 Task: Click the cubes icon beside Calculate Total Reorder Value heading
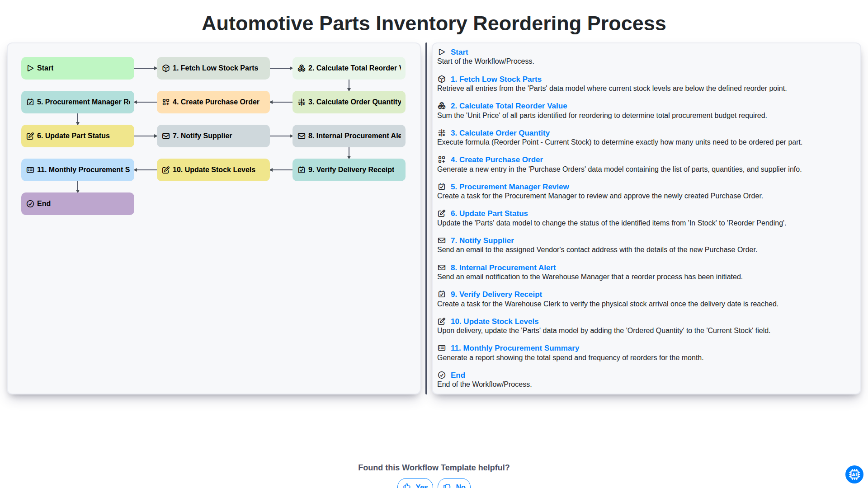442,106
